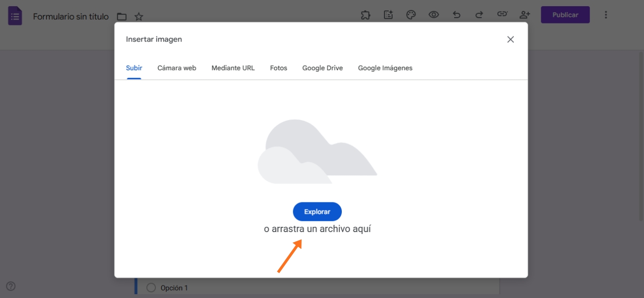
Task: Open the add-ons puzzle icon
Action: (x=365, y=15)
